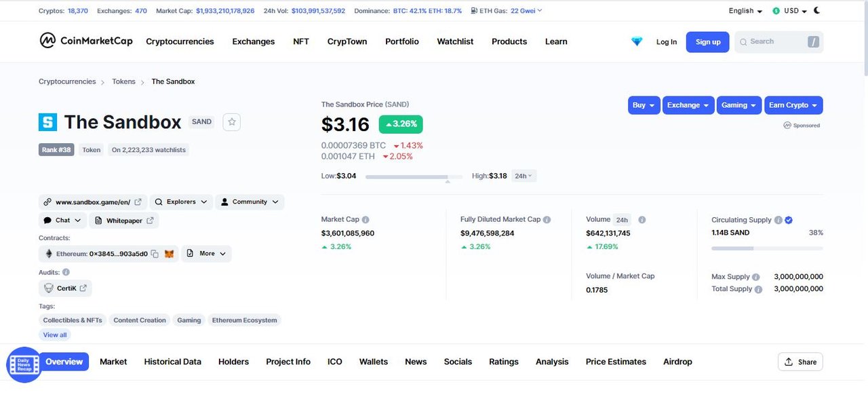Open the Gaming dropdown button
This screenshot has width=868, height=395.
[739, 105]
